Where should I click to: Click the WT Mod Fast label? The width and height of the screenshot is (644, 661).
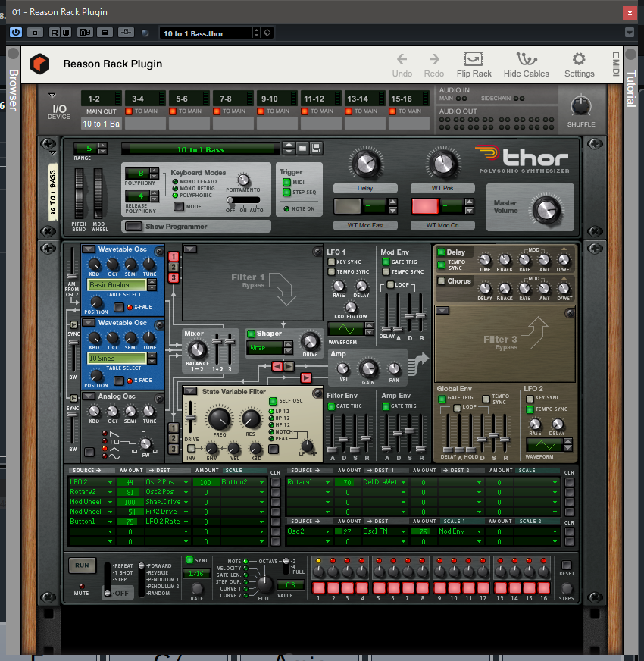(365, 226)
